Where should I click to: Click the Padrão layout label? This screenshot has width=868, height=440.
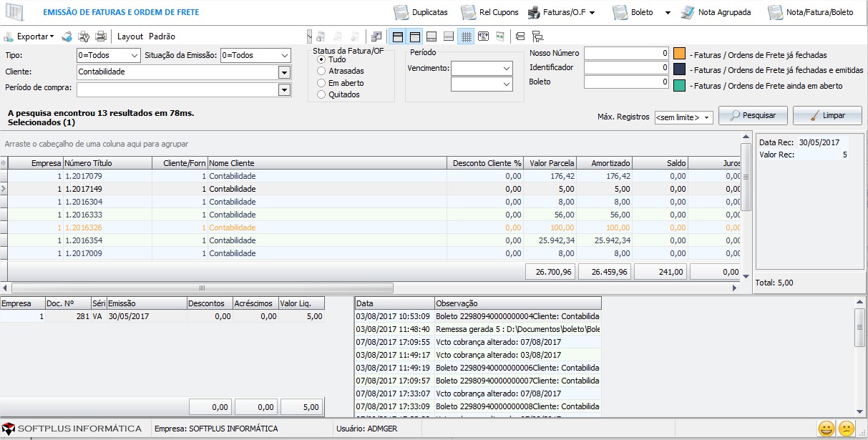162,36
